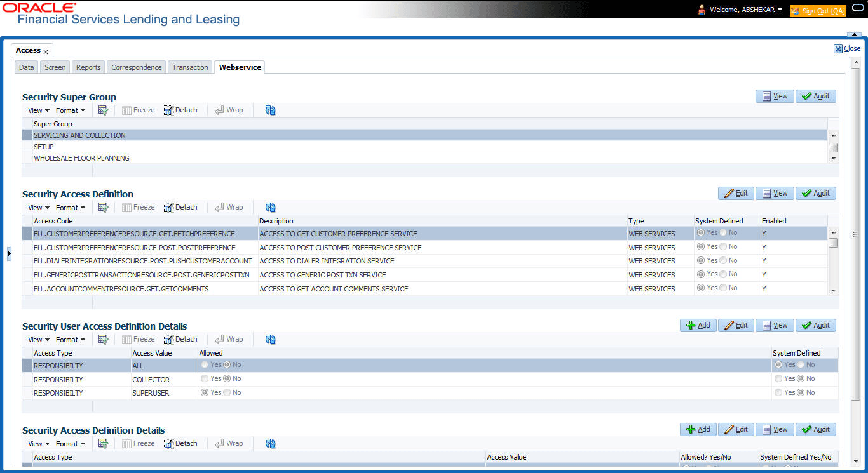
Task: Select the Webservice tab
Action: 240,67
